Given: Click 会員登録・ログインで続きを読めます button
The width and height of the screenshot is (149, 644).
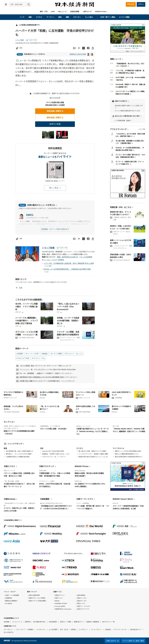Looking at the screenshot, I should click(x=55, y=229).
